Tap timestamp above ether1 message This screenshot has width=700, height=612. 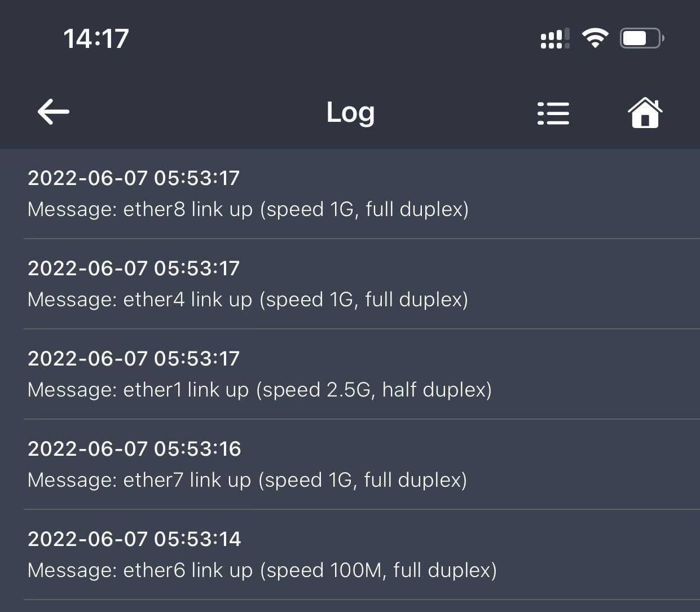134,359
